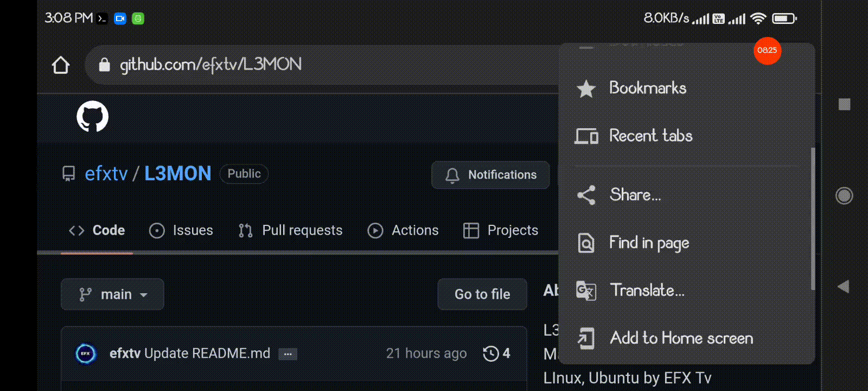Choose Translate... menu entry
Screen dimensions: 868x391
pos(686,291)
